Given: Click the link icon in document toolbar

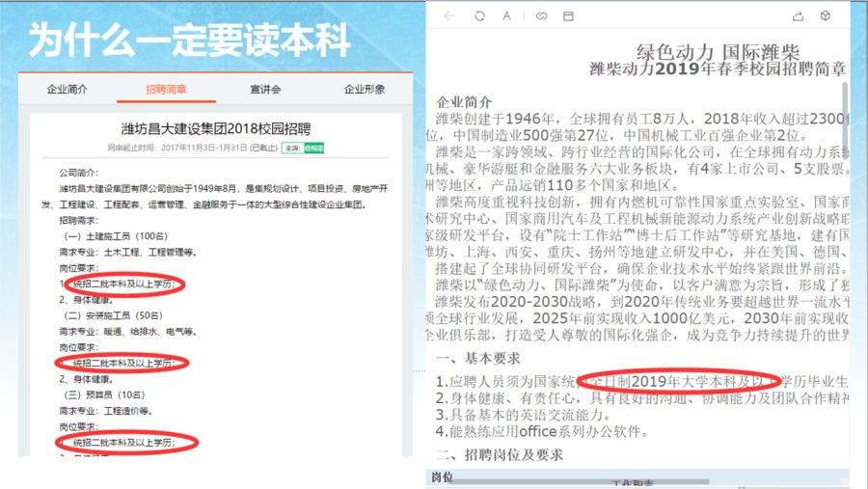Looking at the screenshot, I should pos(541,16).
